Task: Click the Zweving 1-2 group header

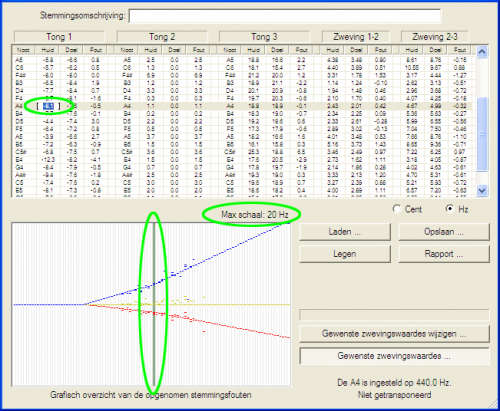Action: coord(356,37)
